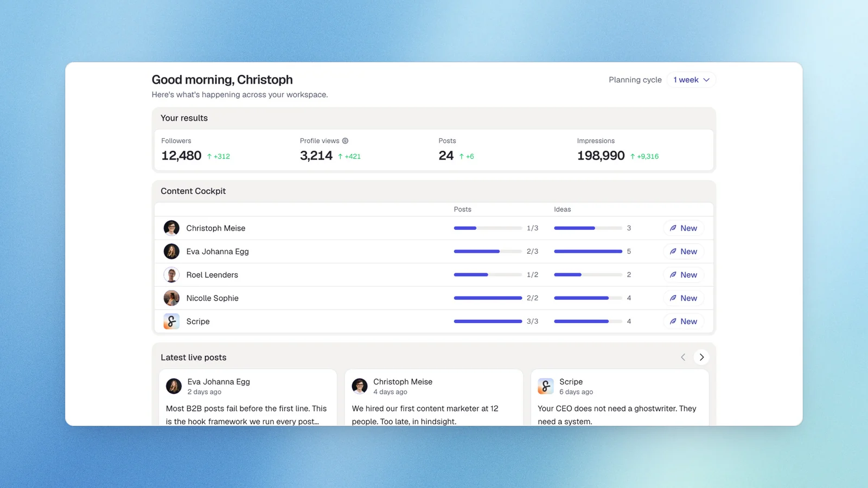Image resolution: width=868 pixels, height=488 pixels.
Task: Select the name Christoph Meise in Content Cockpit
Action: coord(216,228)
